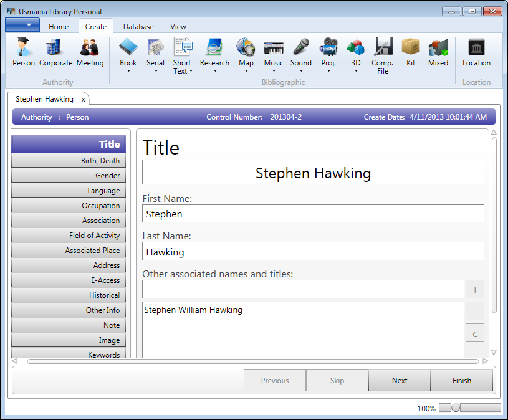Click the Usmania Library app icon

(x=11, y=11)
